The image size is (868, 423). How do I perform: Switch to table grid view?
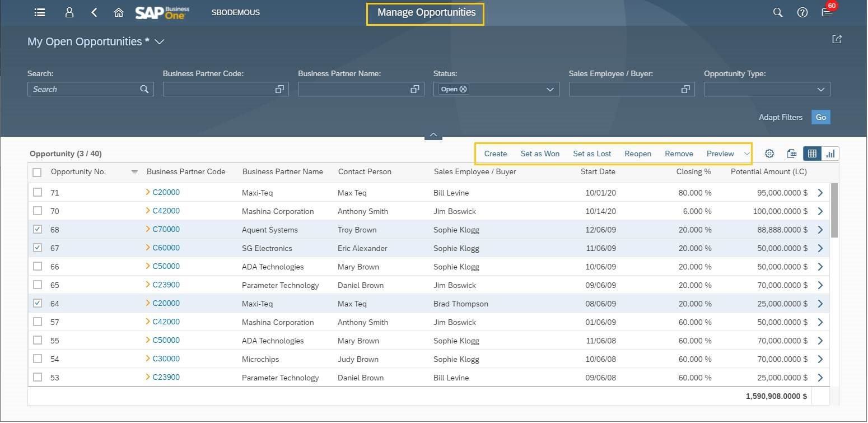(x=812, y=154)
